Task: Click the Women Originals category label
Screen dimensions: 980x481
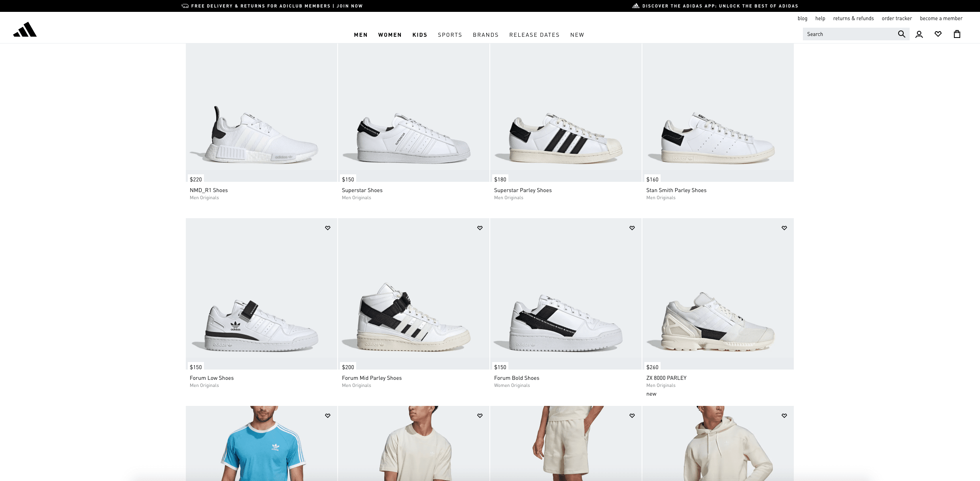Action: coord(512,386)
